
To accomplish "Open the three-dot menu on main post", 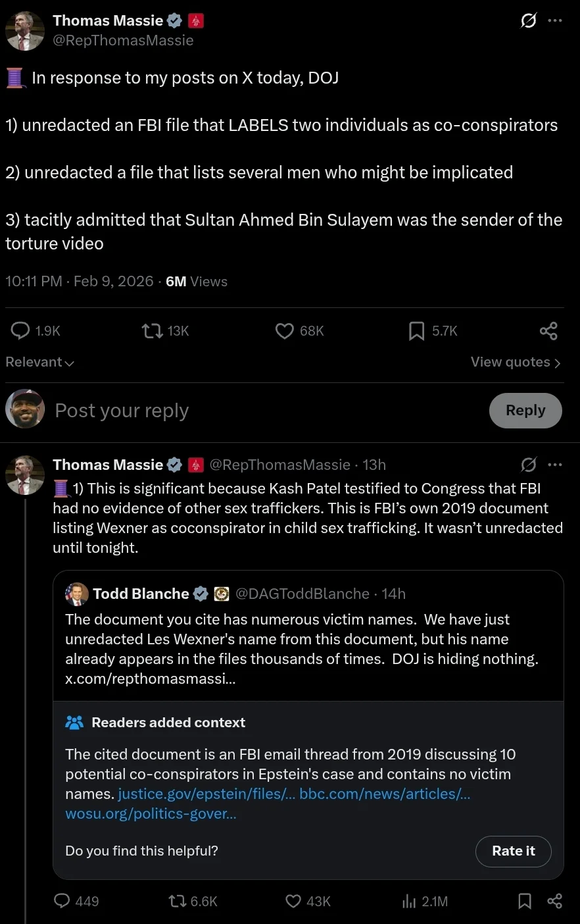I will pos(555,20).
